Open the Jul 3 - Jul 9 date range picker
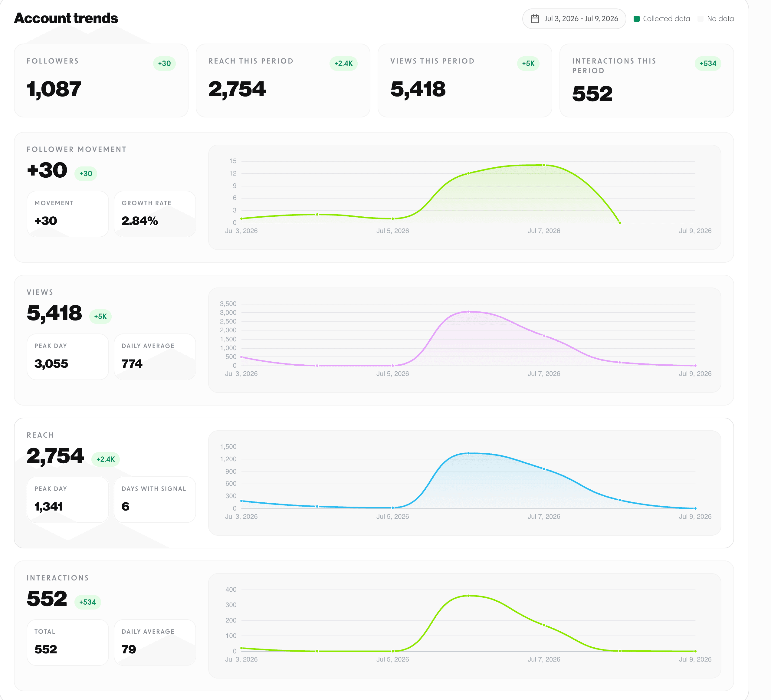 point(574,19)
